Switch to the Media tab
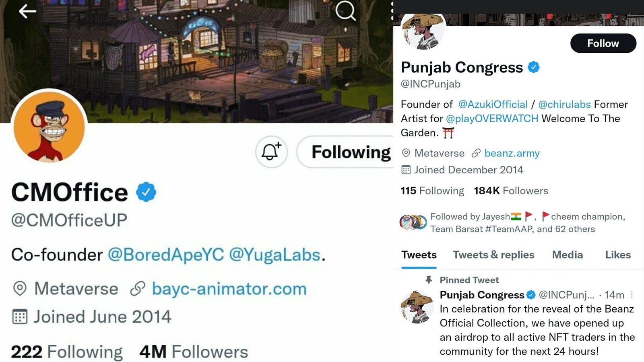644x362 pixels. [x=567, y=255]
